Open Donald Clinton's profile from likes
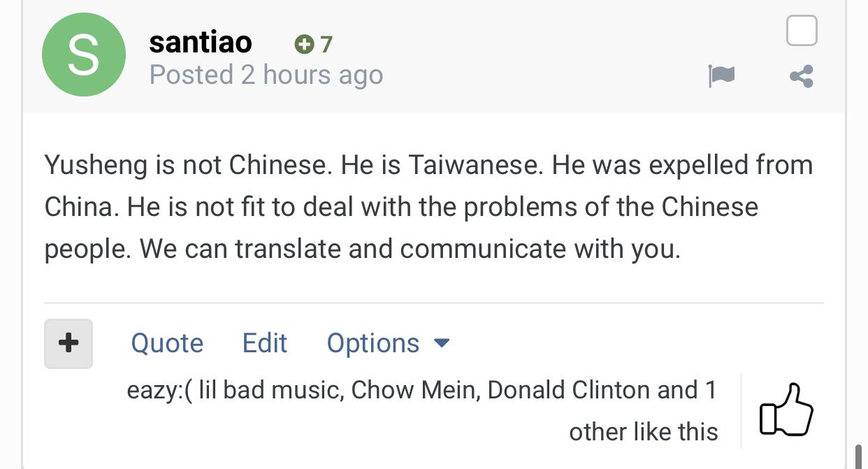The width and height of the screenshot is (868, 469). [x=569, y=390]
